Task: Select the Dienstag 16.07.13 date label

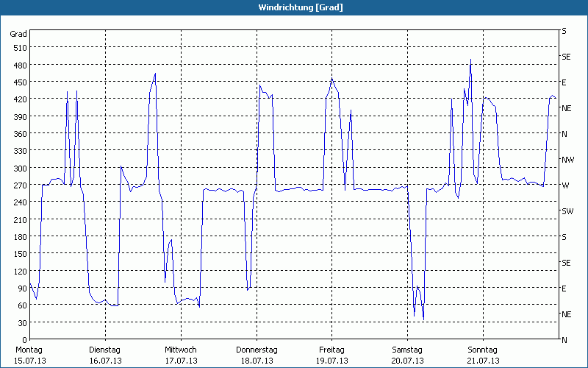Action: (104, 355)
